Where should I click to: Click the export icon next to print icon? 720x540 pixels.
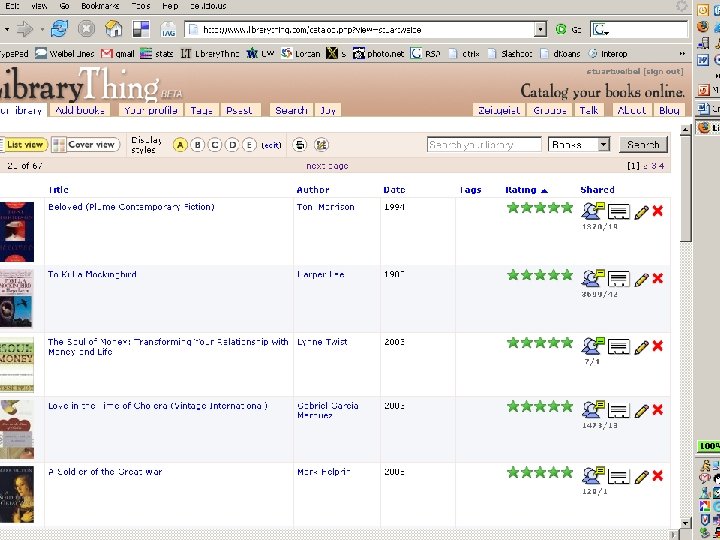321,145
